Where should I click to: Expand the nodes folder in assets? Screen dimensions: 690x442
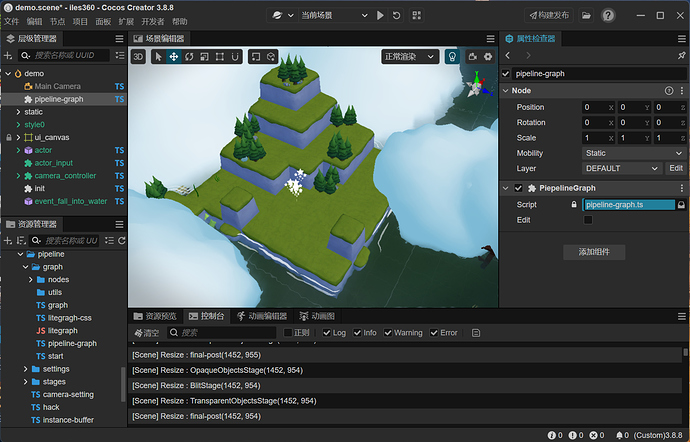coord(30,280)
